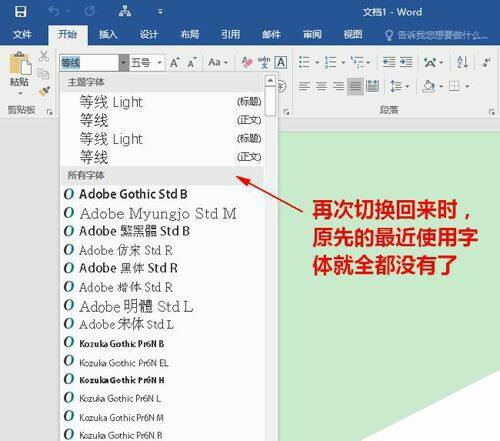Click the Borders grid icon
Viewport: 500px width, 441px height.
pyautogui.click(x=454, y=86)
